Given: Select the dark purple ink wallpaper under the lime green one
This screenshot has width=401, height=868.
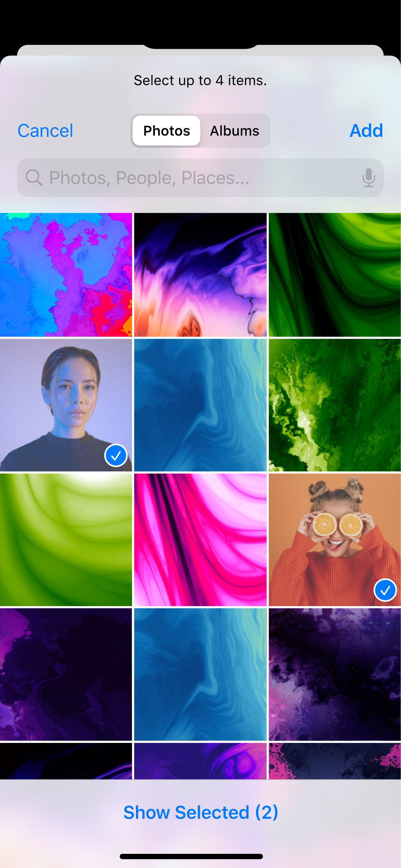Looking at the screenshot, I should (66, 674).
